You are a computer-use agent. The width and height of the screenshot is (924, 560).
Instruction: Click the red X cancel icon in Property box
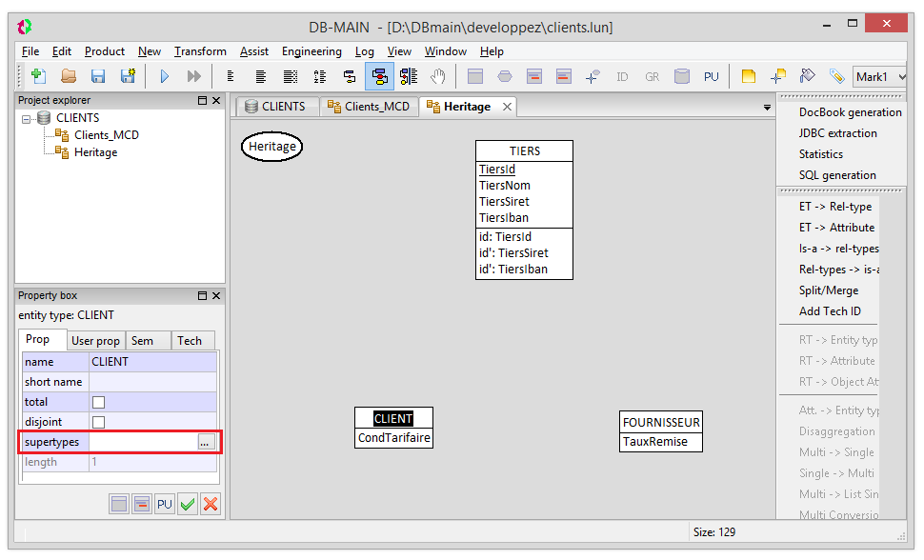[x=211, y=504]
